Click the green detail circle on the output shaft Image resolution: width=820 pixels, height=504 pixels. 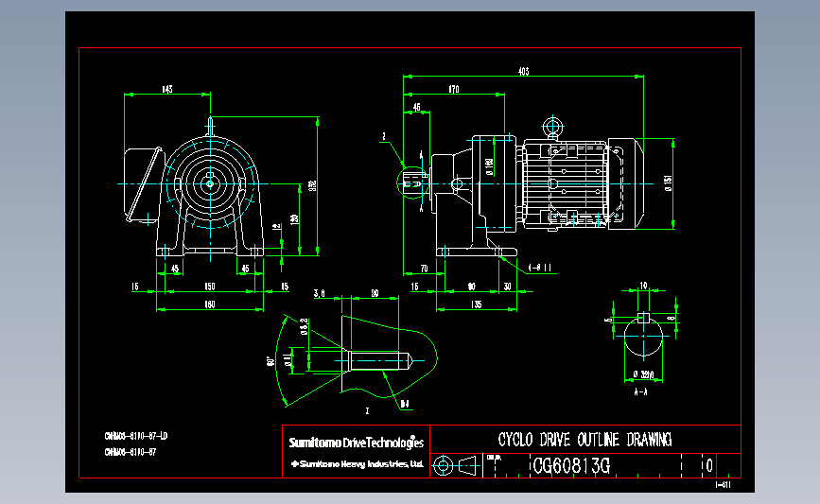pyautogui.click(x=412, y=183)
